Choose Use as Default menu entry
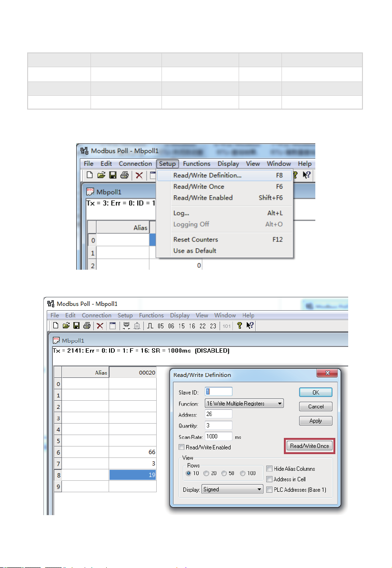The image size is (392, 568). [224, 251]
